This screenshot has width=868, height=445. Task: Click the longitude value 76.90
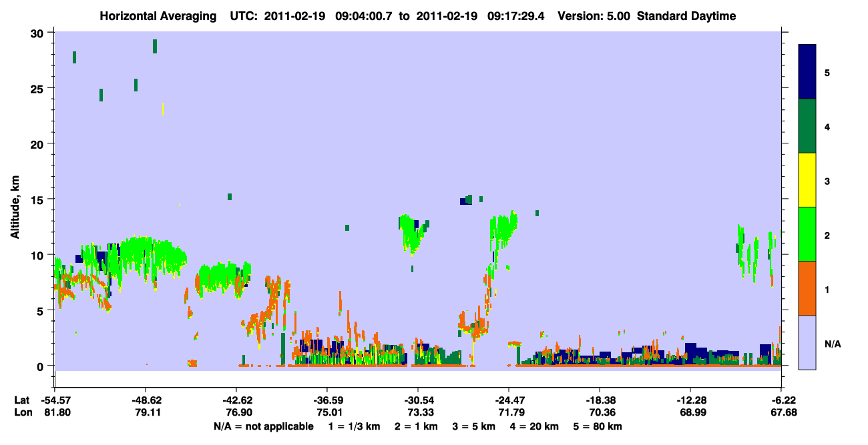tap(238, 412)
